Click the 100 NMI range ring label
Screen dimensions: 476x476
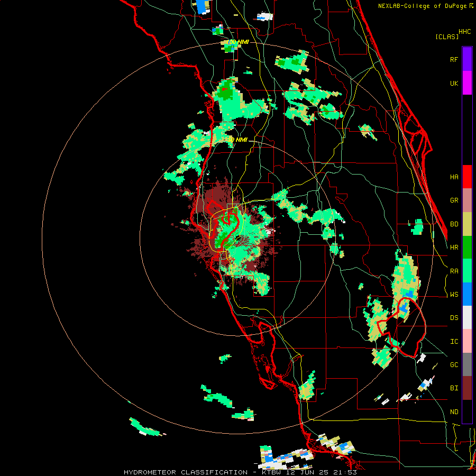pyautogui.click(x=238, y=42)
